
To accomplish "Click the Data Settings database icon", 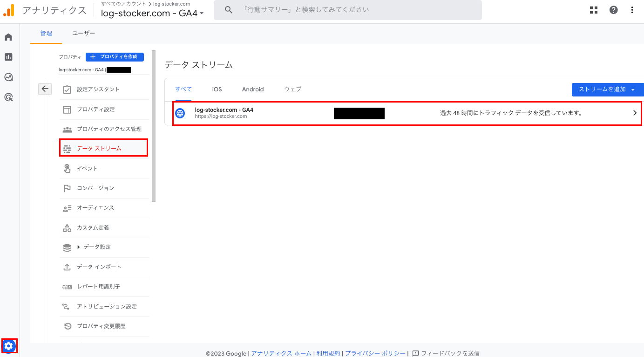I will click(x=67, y=247).
